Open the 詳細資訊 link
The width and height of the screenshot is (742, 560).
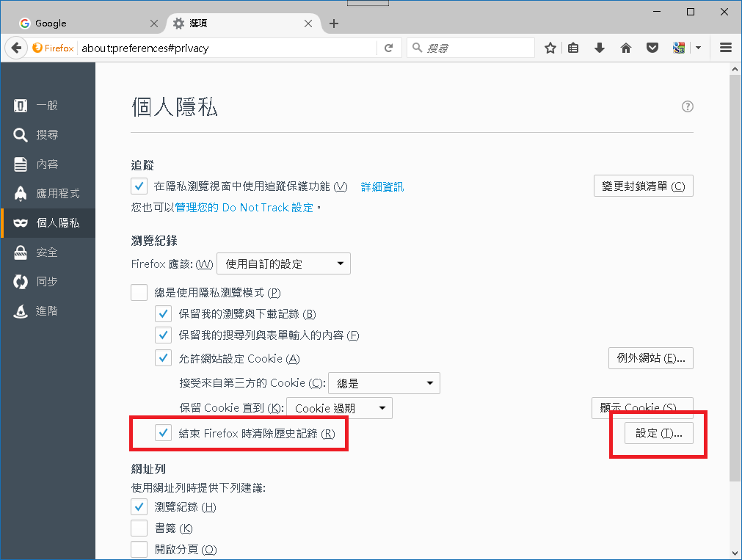coord(382,187)
